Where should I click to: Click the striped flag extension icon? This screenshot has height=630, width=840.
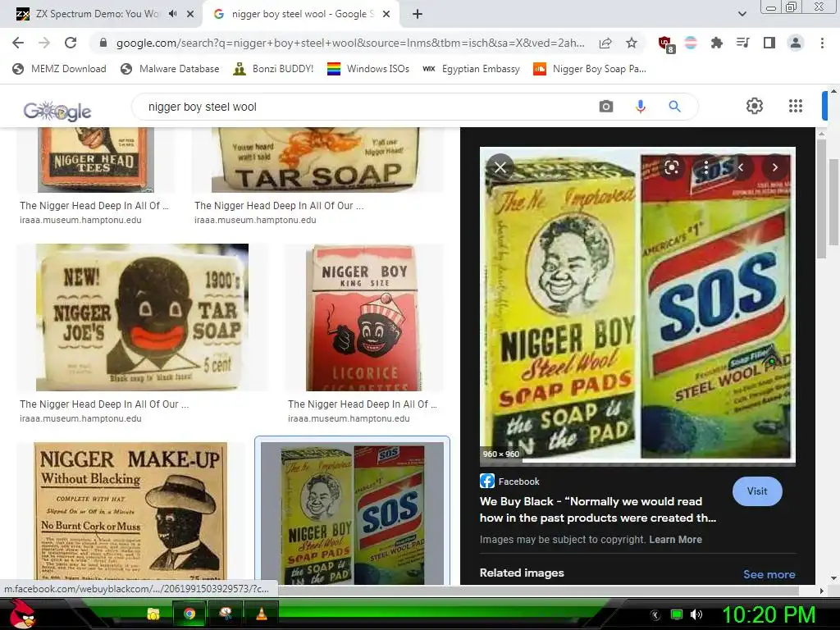691,43
